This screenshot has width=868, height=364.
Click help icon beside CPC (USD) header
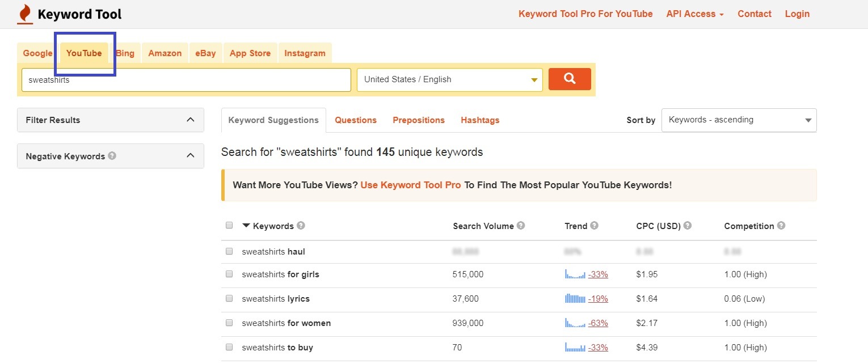tap(688, 225)
